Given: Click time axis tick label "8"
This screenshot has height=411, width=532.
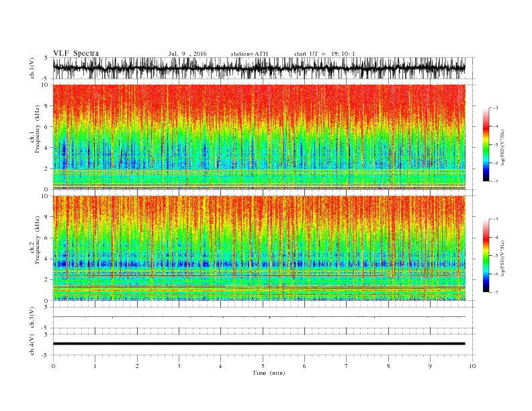Looking at the screenshot, I should tap(388, 366).
